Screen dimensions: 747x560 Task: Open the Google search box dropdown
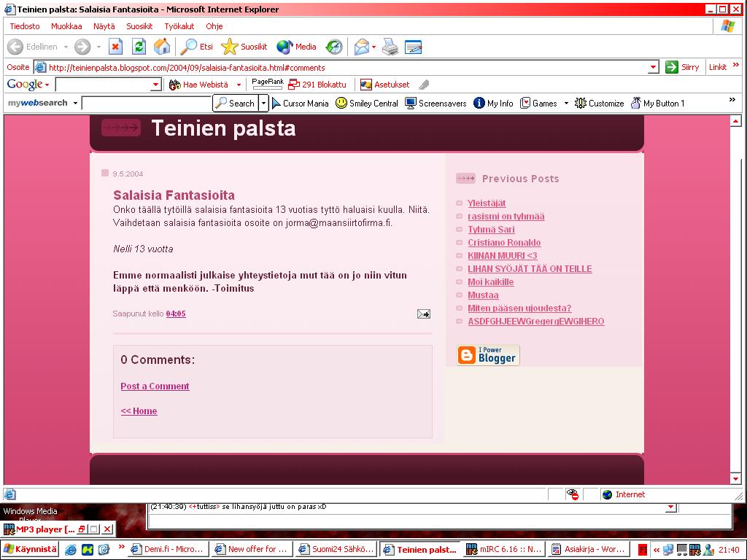tap(155, 85)
